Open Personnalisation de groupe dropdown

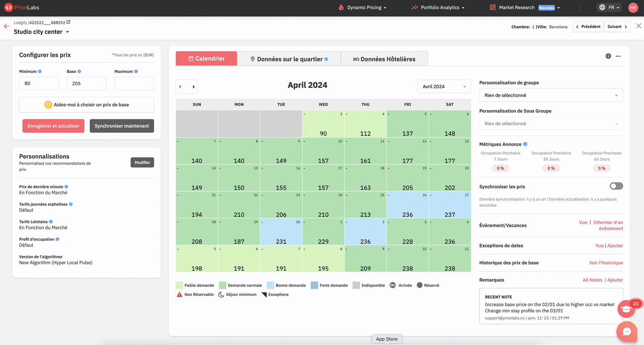pyautogui.click(x=551, y=95)
